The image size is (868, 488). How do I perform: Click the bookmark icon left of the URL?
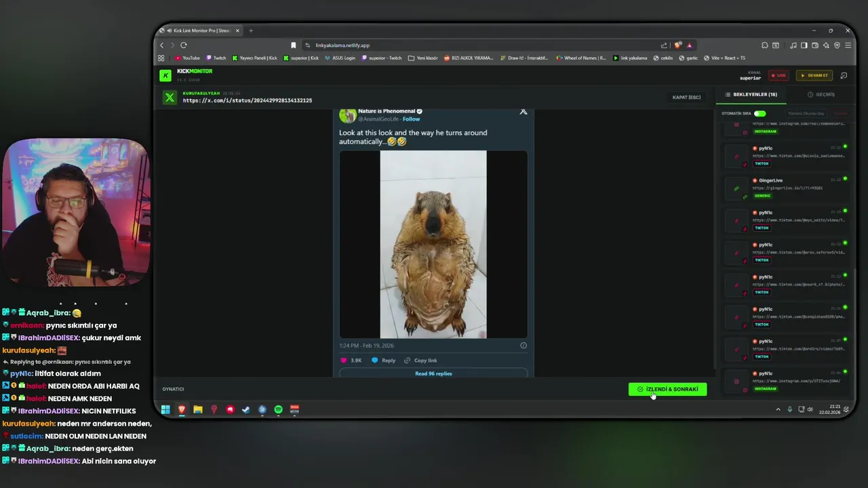(x=293, y=45)
